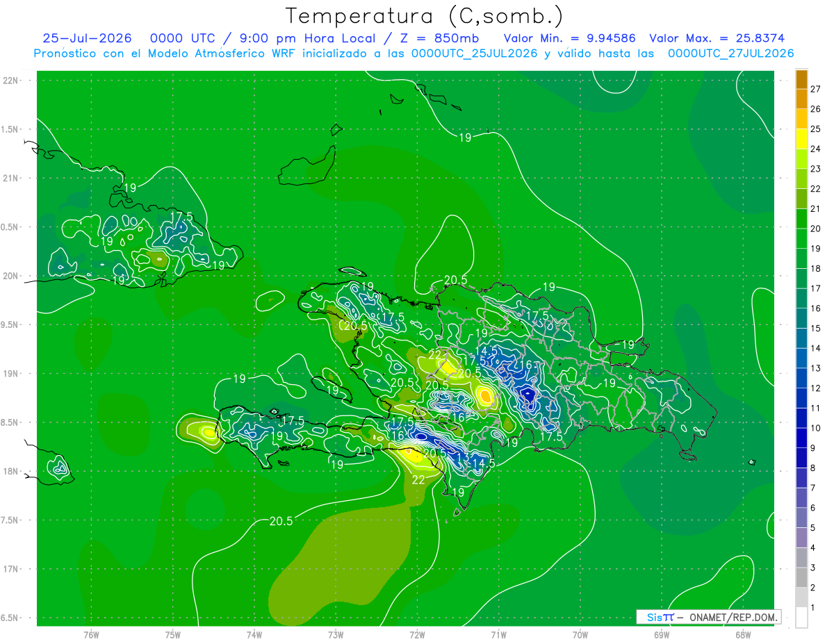Click the "21N" latitude axis label
This screenshot has width=834, height=644.
coord(11,179)
